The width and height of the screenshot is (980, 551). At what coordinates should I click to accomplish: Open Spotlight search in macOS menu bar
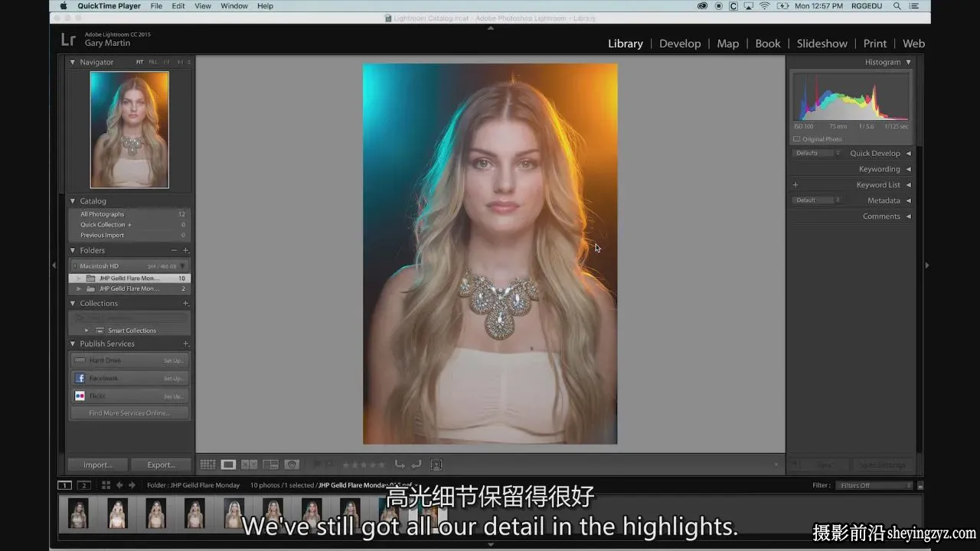point(897,6)
